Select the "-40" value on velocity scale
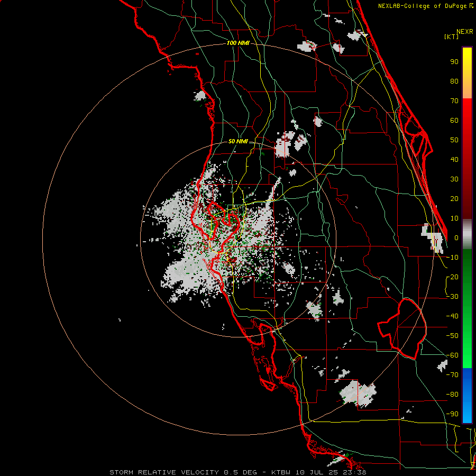Viewport: 476px width, 476px height. [452, 316]
